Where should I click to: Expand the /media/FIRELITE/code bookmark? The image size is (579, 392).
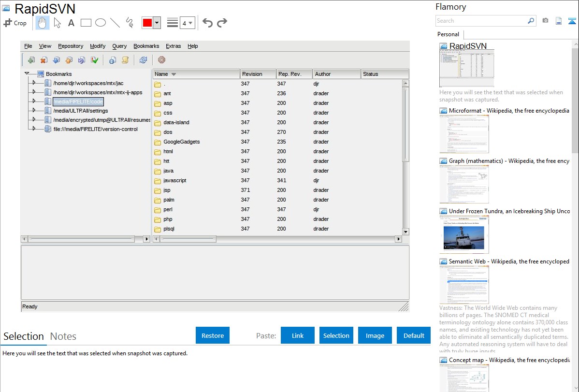coord(34,101)
